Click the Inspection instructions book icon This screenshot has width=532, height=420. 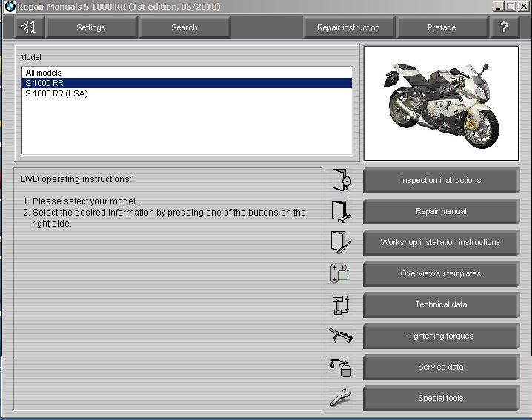click(x=341, y=180)
